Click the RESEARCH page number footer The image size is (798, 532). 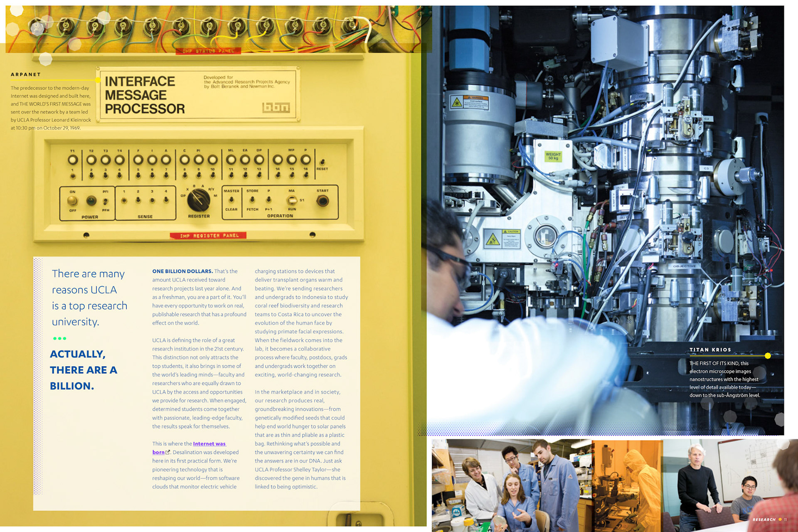pos(768,520)
